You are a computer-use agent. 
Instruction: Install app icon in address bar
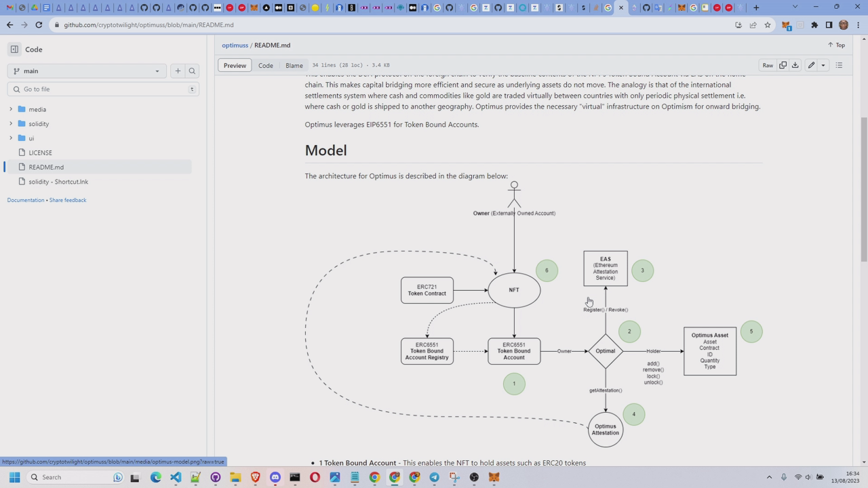click(738, 25)
